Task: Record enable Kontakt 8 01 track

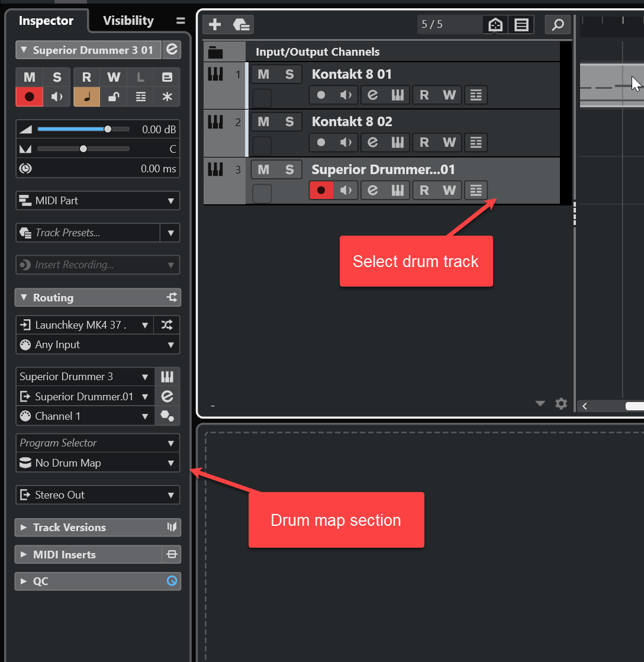Action: [321, 95]
